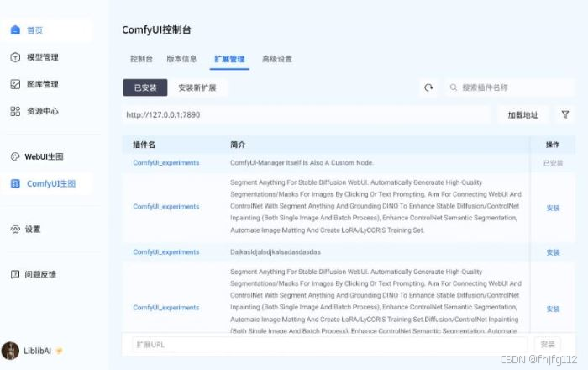
Task: Switch to the 控制台 tab
Action: (141, 59)
